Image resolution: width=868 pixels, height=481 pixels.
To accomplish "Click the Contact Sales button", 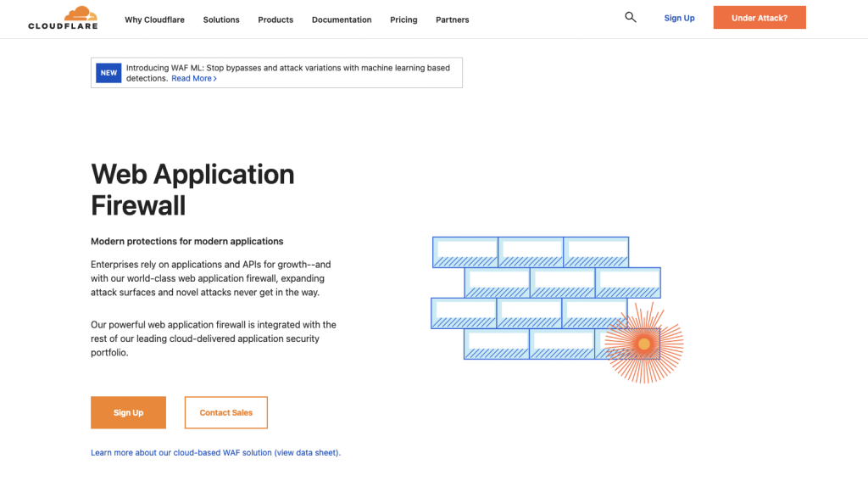I will (x=225, y=412).
